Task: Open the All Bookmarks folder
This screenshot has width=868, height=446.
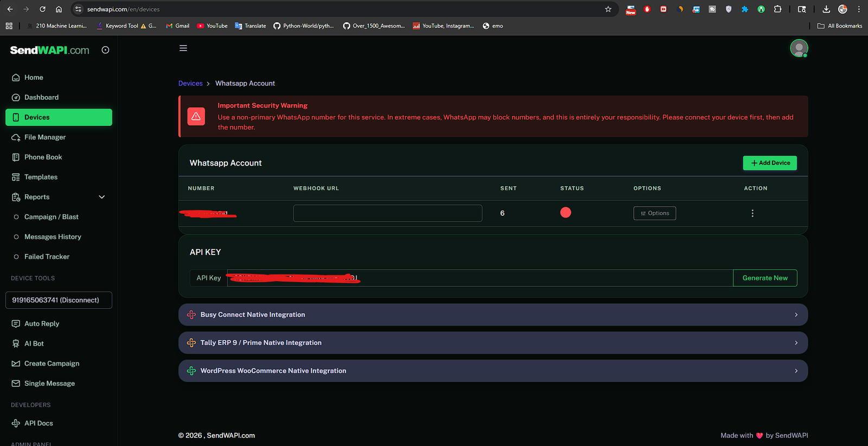Action: pos(840,26)
